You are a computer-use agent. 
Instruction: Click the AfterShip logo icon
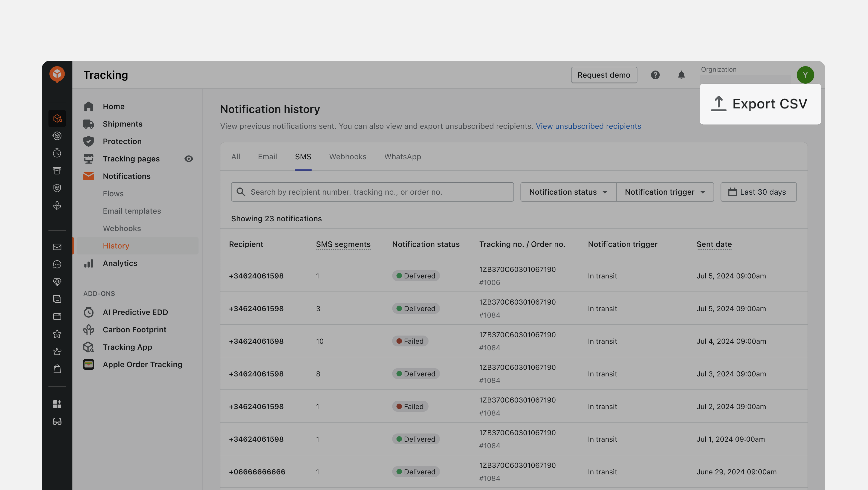point(57,74)
